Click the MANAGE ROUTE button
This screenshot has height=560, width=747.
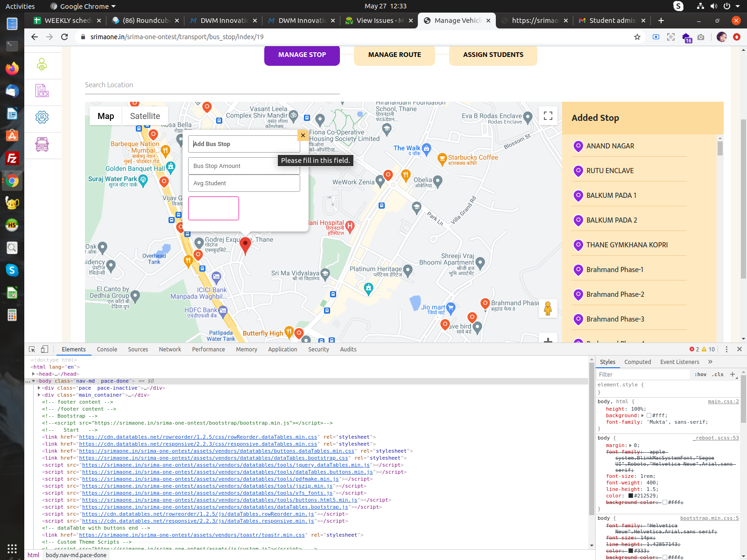coord(395,55)
